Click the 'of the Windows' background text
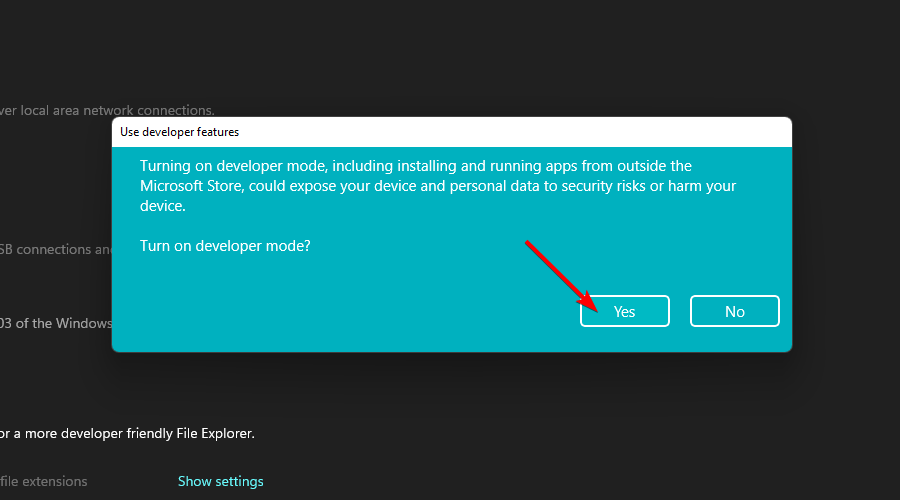The width and height of the screenshot is (900, 500). [60, 323]
